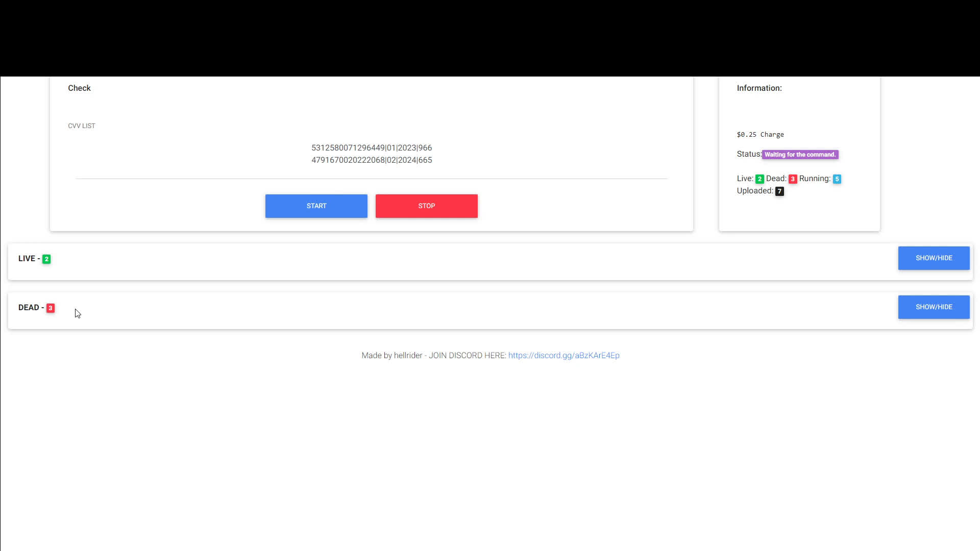This screenshot has height=551, width=980.
Task: Click inside the CVV LIST input area
Action: [372, 153]
